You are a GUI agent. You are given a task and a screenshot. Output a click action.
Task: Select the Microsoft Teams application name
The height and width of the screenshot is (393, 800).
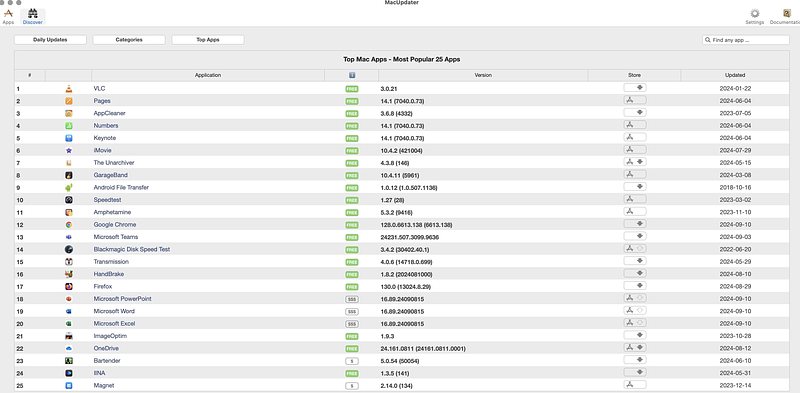(116, 237)
